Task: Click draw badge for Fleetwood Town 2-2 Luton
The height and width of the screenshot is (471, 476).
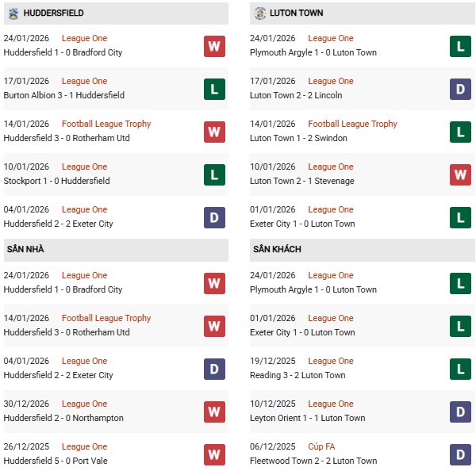Action: click(461, 454)
